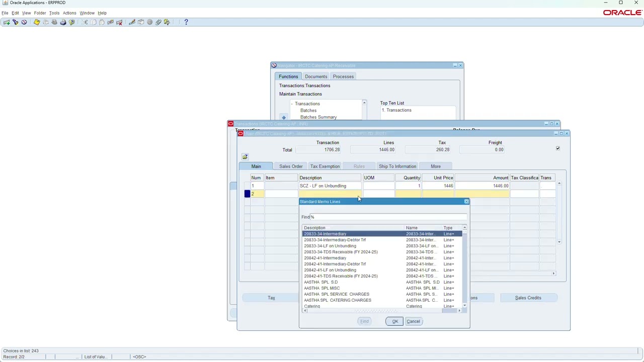The height and width of the screenshot is (362, 644).
Task: Click OK in Standard Memo Lines dialog
Action: (x=395, y=321)
